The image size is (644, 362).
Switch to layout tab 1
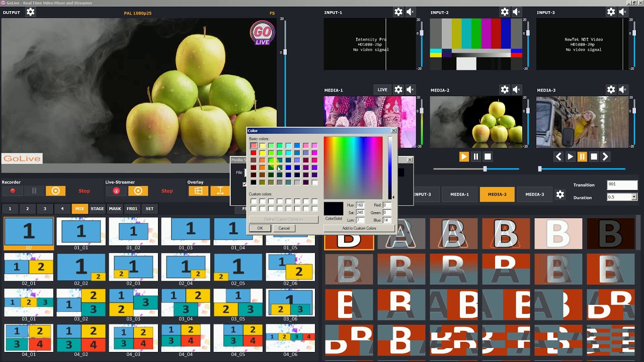point(10,209)
